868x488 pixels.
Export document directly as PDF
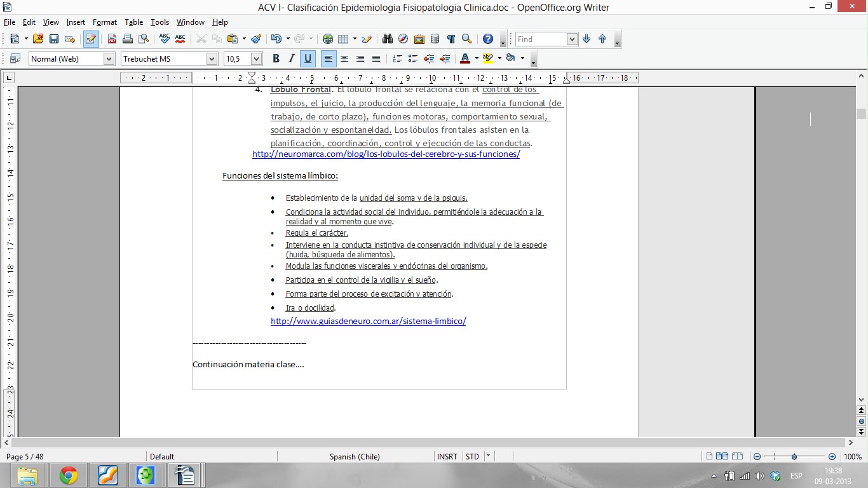112,39
